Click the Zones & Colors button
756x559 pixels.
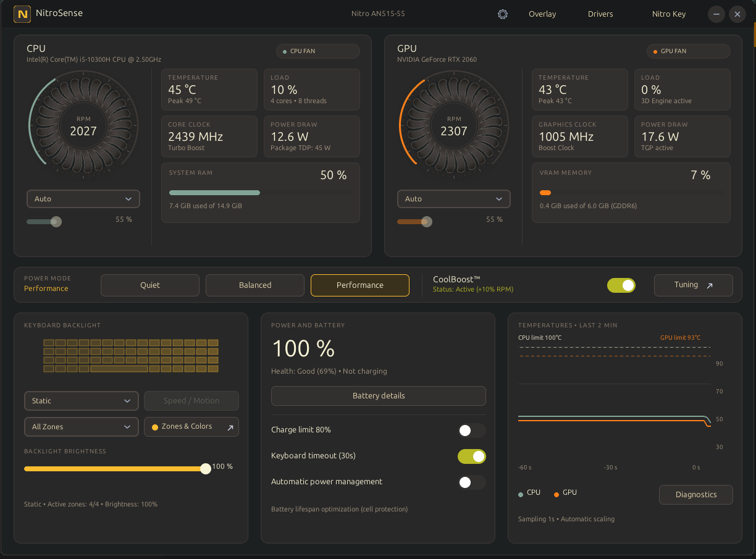[191, 427]
